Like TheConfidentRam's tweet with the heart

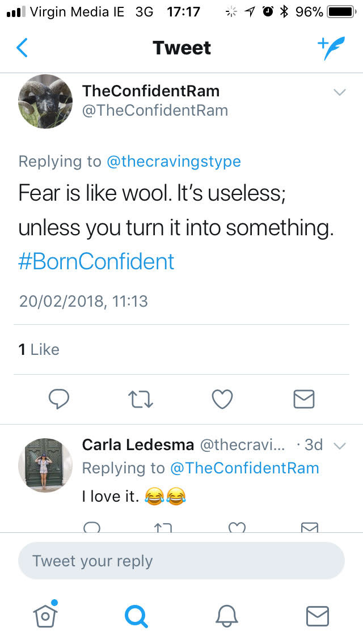point(222,400)
